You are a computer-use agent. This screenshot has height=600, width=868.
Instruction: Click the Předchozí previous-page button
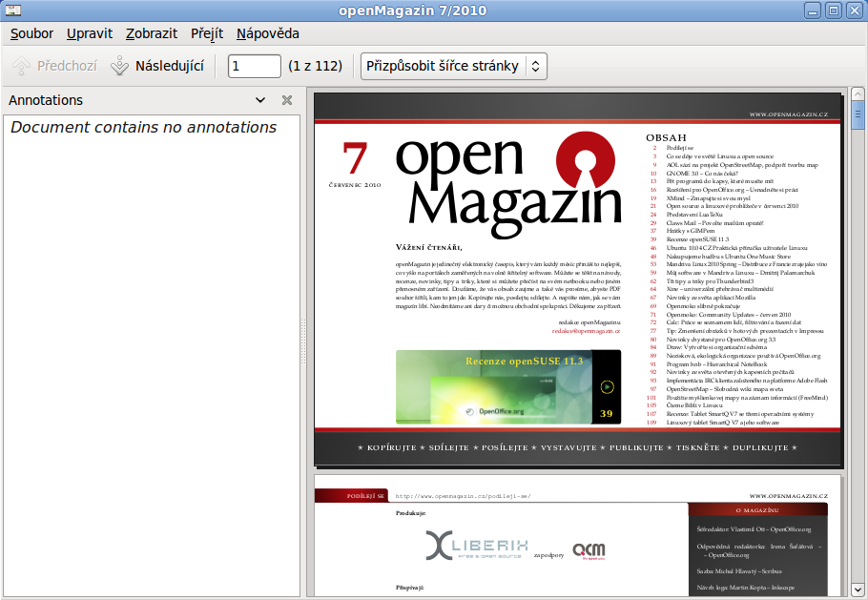[54, 66]
